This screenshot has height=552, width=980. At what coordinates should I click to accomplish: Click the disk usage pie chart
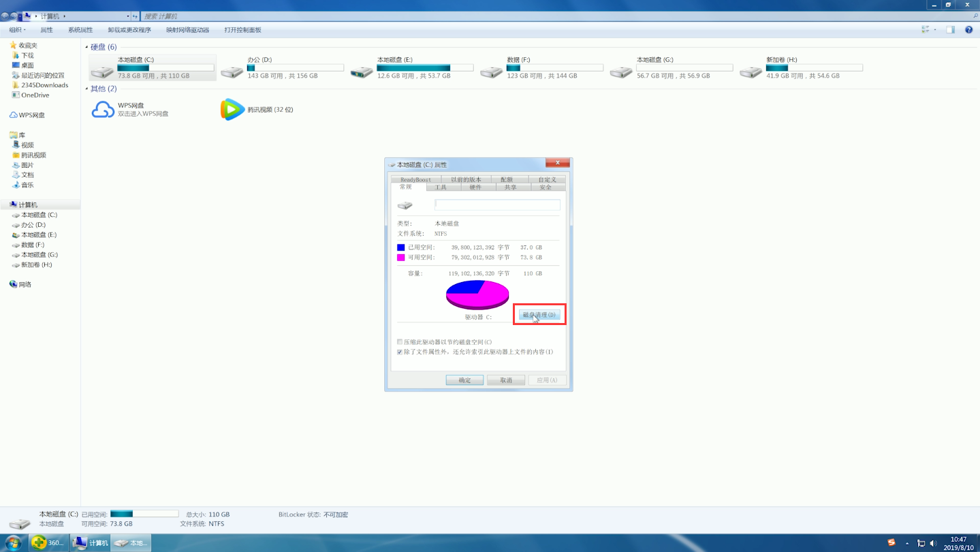477,294
